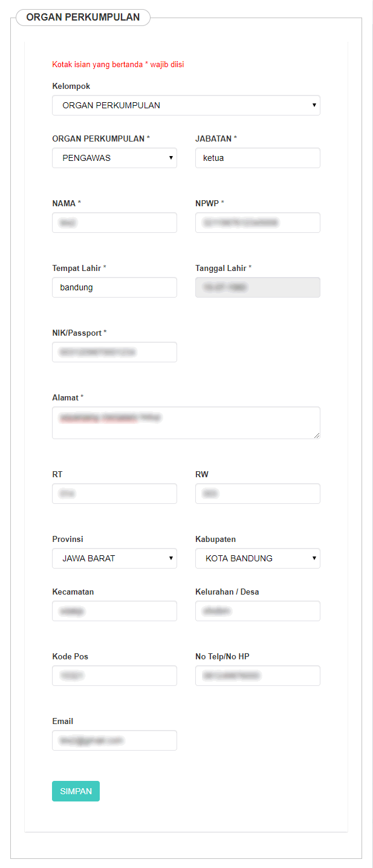The width and height of the screenshot is (373, 868).
Task: Select the Tempat Lahir input
Action: 114,287
